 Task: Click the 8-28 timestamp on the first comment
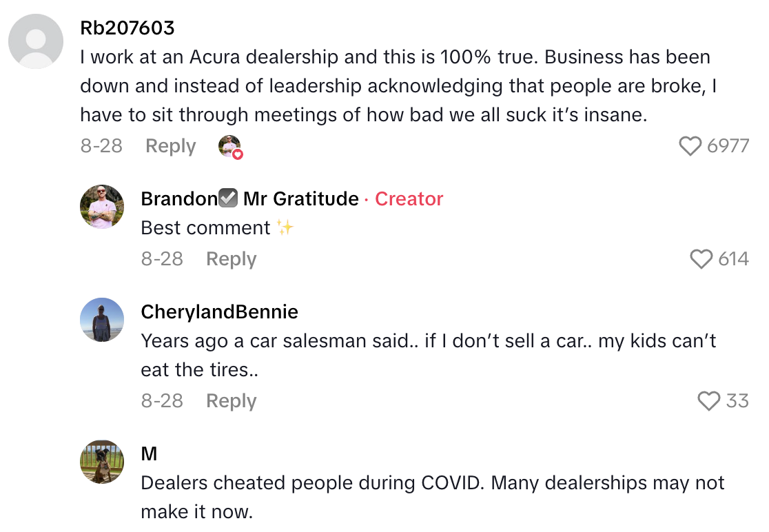(x=101, y=145)
